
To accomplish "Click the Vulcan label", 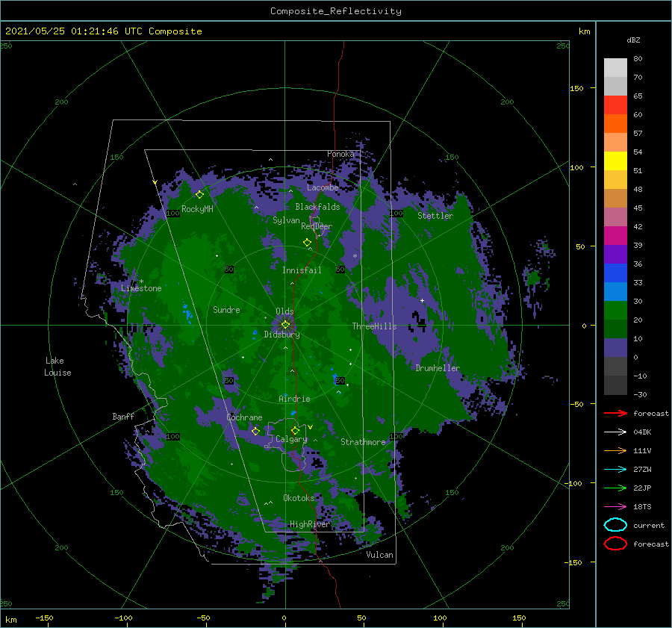I will 379,554.
